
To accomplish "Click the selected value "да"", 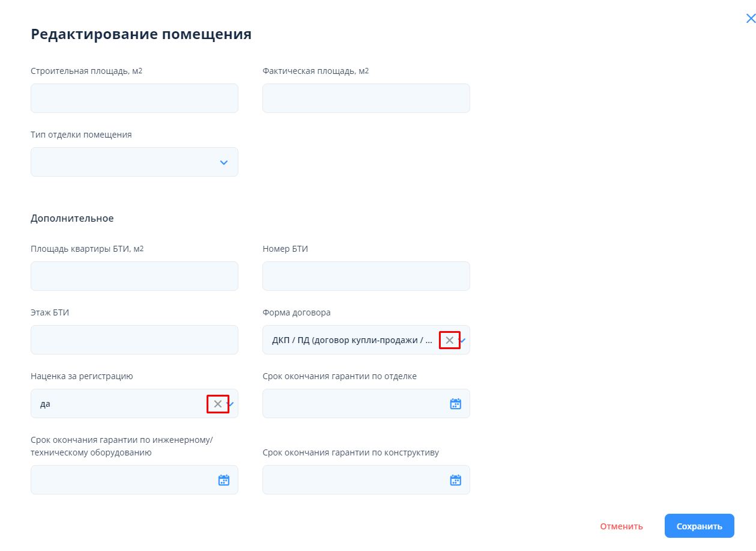I will 46,404.
